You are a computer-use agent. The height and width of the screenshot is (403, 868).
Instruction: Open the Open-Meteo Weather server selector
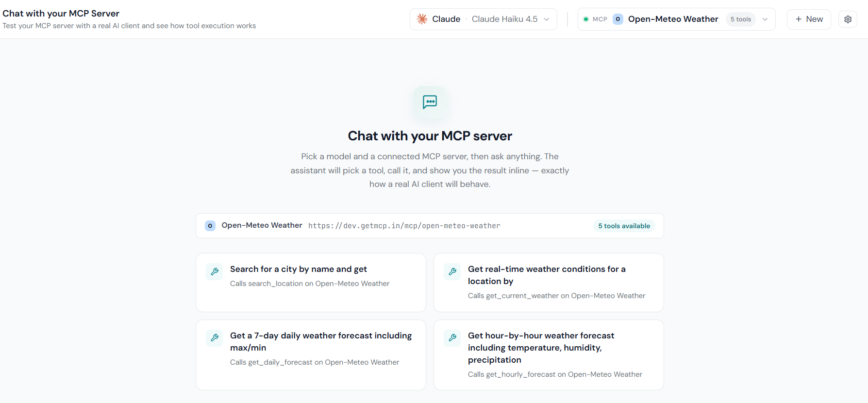pyautogui.click(x=676, y=19)
